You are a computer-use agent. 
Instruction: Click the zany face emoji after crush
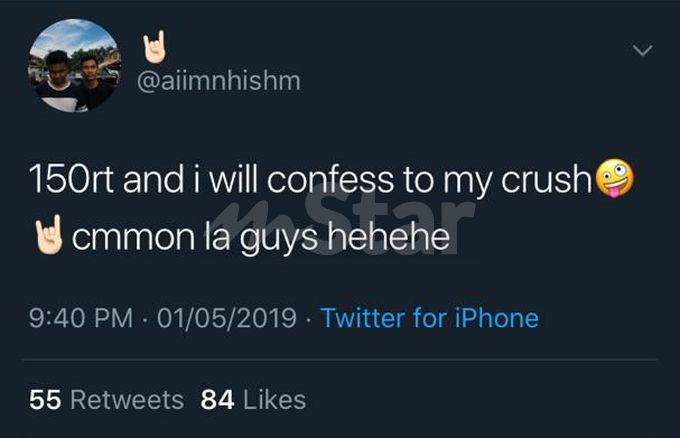[x=614, y=183]
